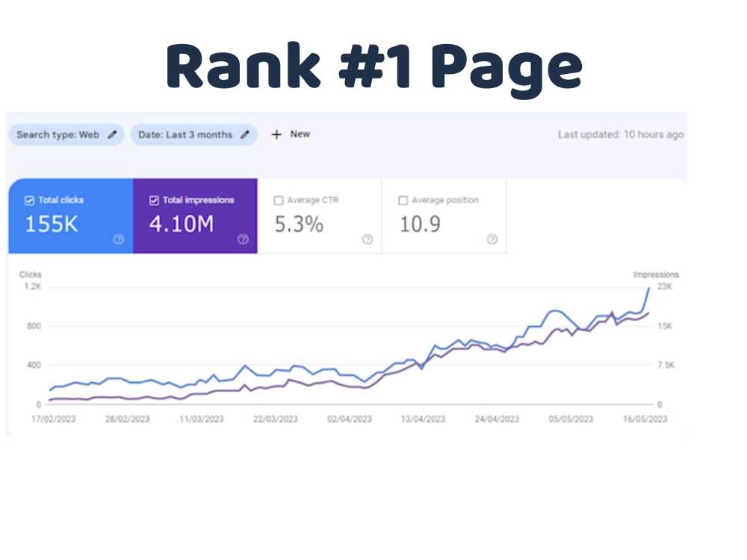Click the 13/04/2023 date label
The width and height of the screenshot is (747, 560).
423,419
